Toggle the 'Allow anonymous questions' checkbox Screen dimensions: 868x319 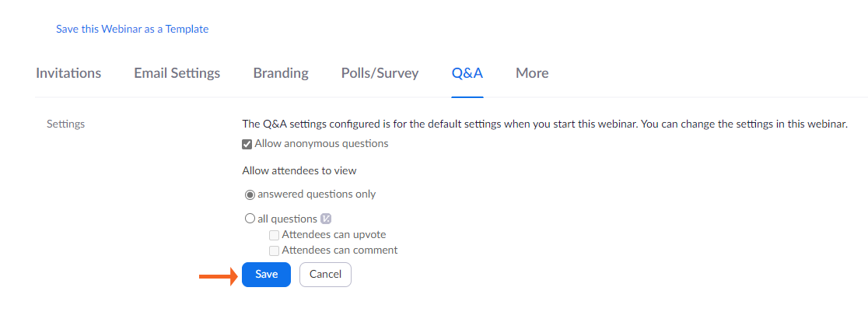247,144
